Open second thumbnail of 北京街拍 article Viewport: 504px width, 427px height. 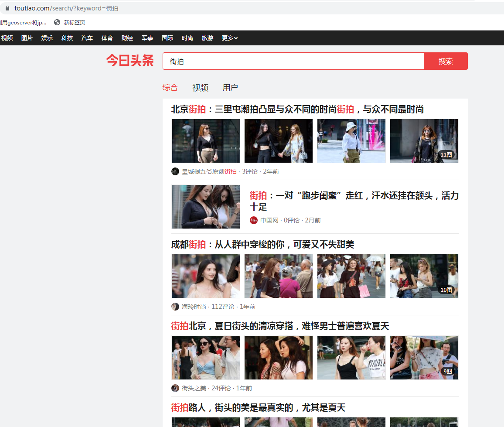(x=278, y=141)
